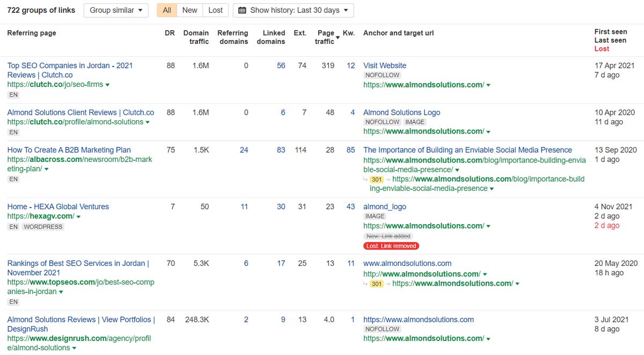The width and height of the screenshot is (644, 355).
Task: Sort by Kw. column header
Action: point(349,33)
